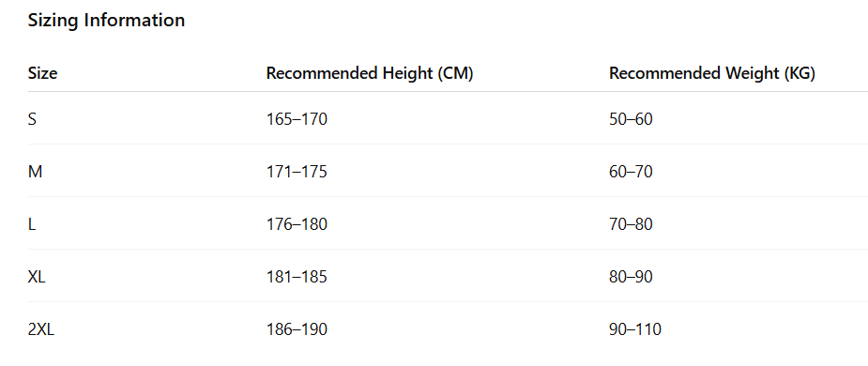868x366 pixels.
Task: Select the M size cell
Action: (x=35, y=172)
